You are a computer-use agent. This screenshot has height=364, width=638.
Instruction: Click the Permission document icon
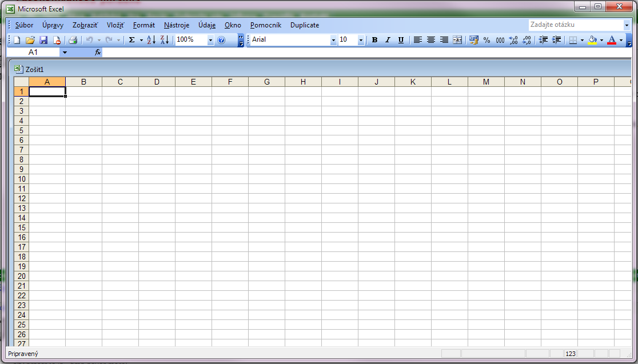(x=57, y=40)
